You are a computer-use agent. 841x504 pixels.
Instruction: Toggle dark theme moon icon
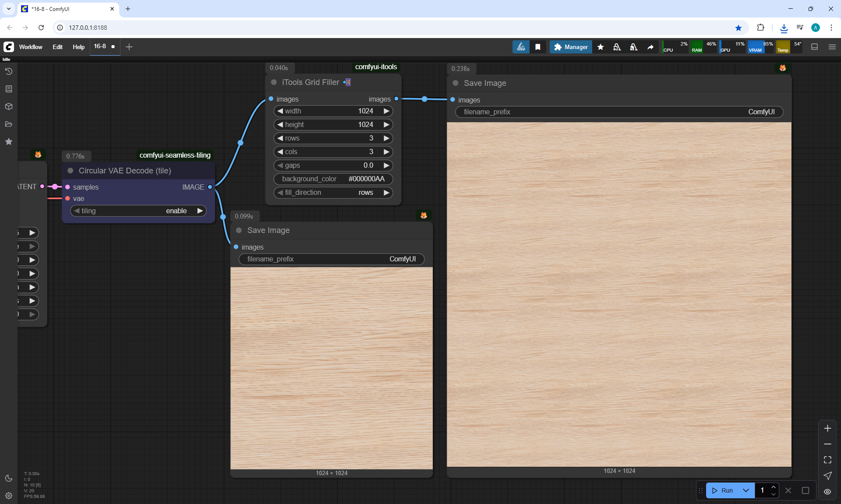(x=9, y=478)
